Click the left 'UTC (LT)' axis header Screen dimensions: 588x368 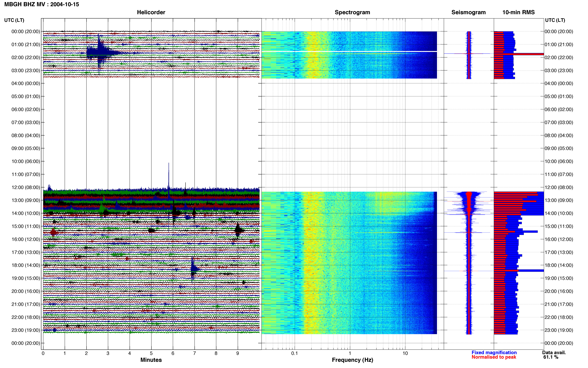(14, 20)
